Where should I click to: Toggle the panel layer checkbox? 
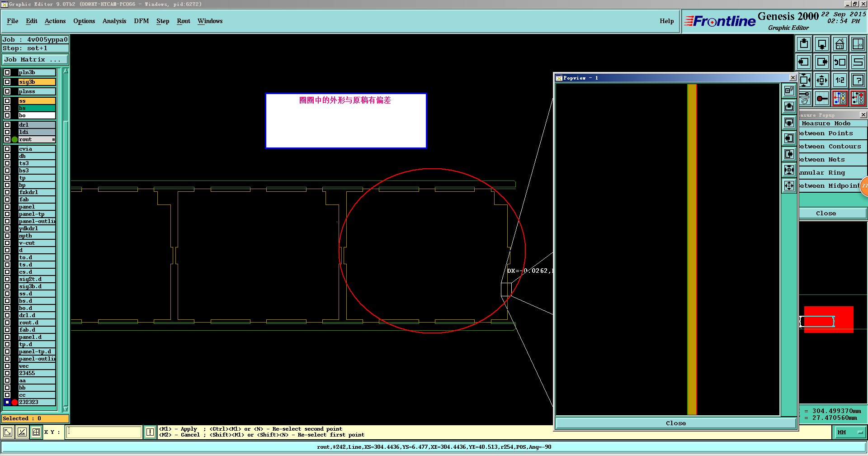[x=7, y=207]
